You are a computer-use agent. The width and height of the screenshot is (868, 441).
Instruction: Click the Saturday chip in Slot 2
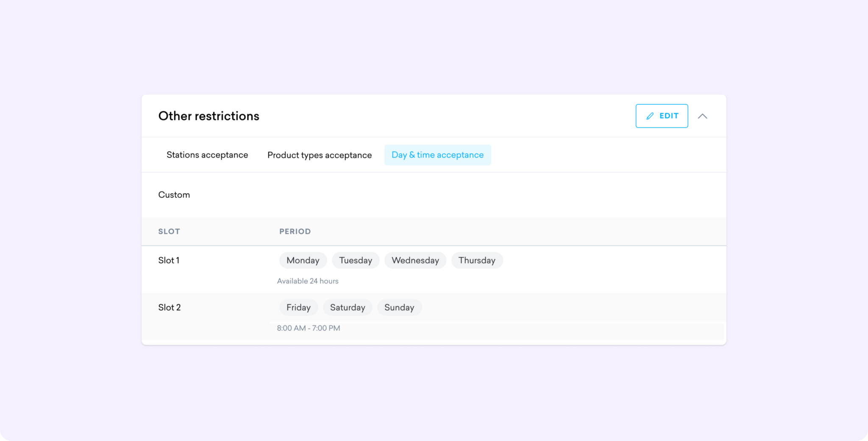(348, 307)
